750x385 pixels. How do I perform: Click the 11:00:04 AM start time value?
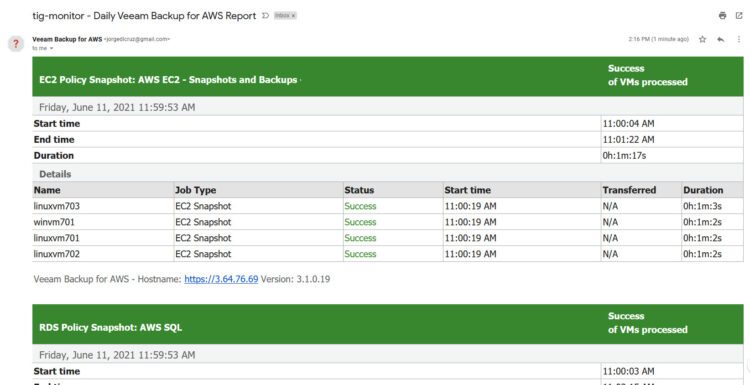click(x=629, y=124)
